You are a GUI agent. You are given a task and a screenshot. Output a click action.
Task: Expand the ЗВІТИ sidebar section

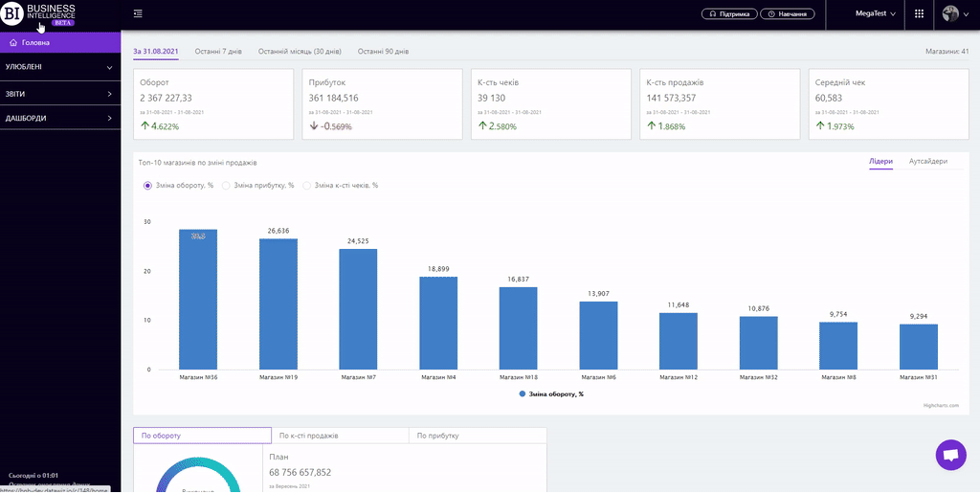pos(59,94)
